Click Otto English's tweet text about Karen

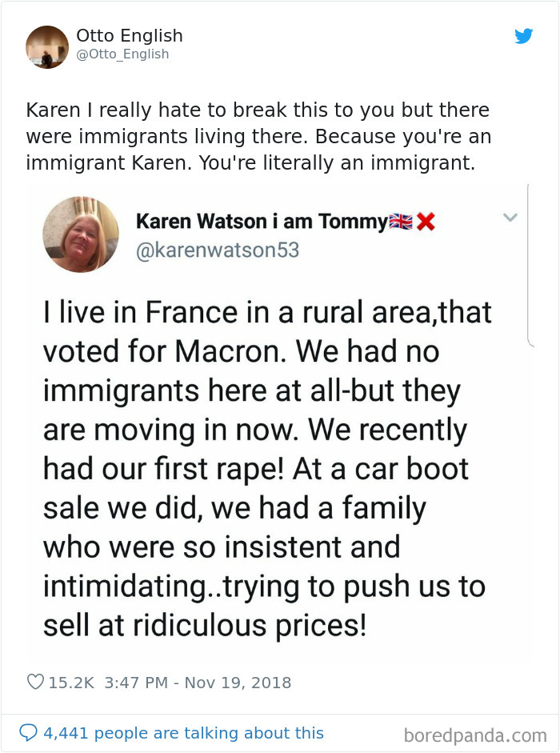[258, 136]
